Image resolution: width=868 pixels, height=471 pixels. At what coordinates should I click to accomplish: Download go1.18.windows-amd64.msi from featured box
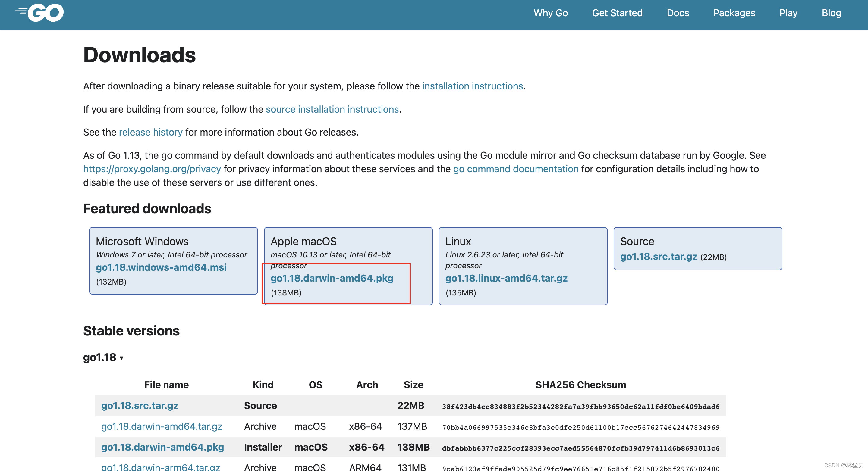click(x=161, y=267)
